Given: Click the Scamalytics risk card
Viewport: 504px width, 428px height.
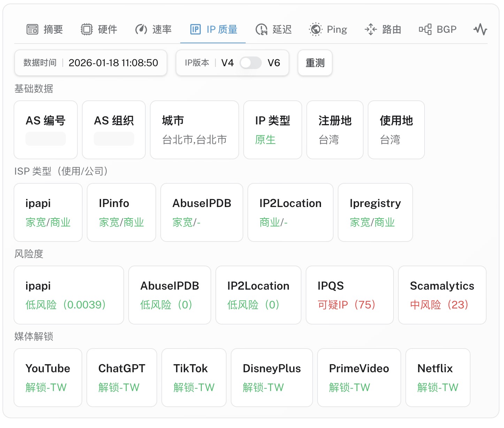Looking at the screenshot, I should [x=442, y=295].
